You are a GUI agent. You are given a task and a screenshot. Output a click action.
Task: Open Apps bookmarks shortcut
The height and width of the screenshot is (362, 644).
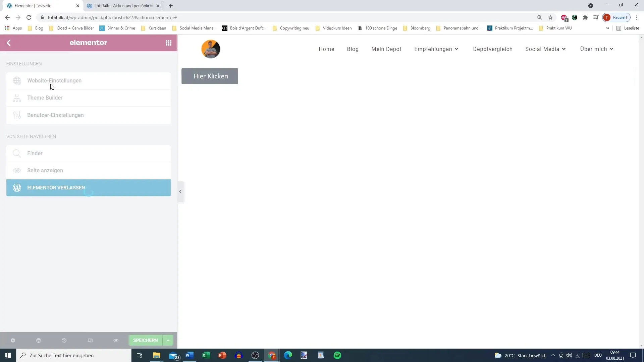(13, 28)
